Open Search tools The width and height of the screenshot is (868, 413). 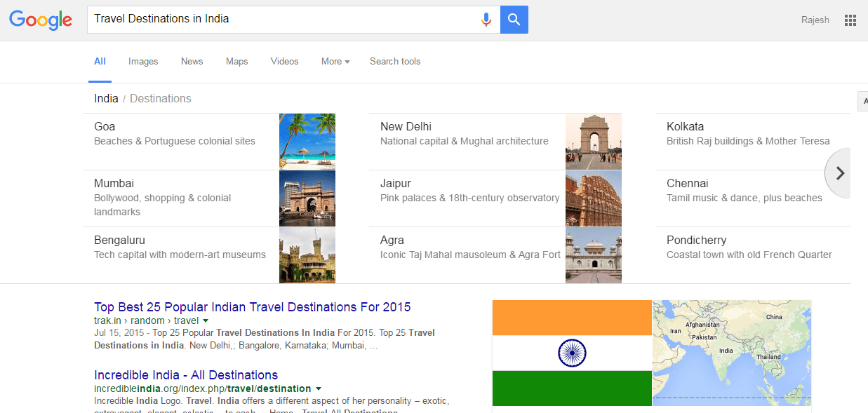pos(395,62)
